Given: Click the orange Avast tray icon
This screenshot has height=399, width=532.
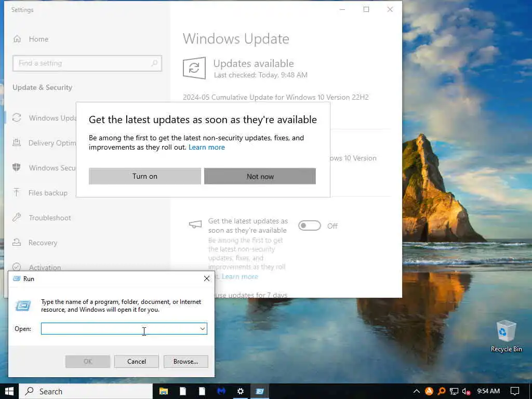Looking at the screenshot, I should tap(429, 391).
